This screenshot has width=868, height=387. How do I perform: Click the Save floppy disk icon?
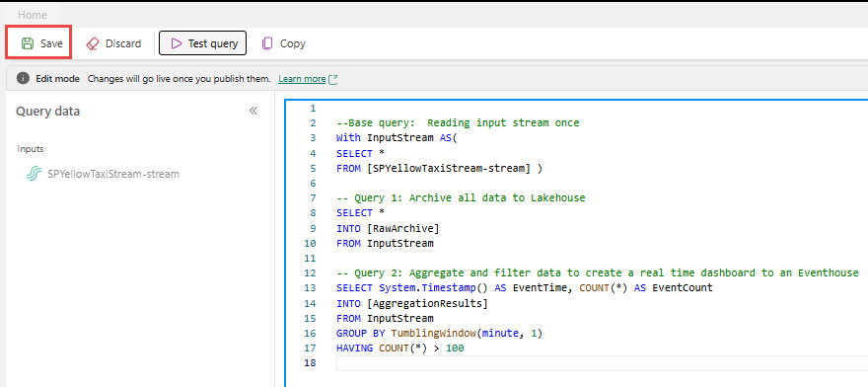(28, 43)
